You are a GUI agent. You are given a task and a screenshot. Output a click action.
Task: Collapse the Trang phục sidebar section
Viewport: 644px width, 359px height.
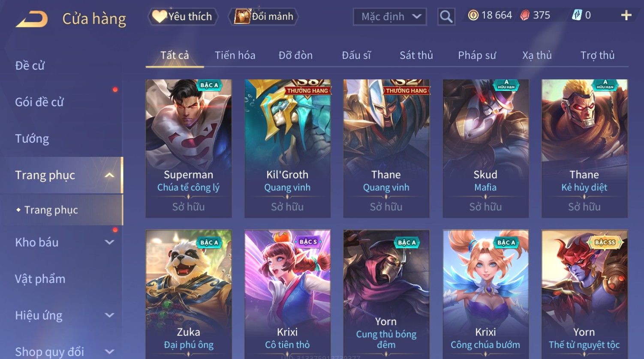pyautogui.click(x=110, y=175)
